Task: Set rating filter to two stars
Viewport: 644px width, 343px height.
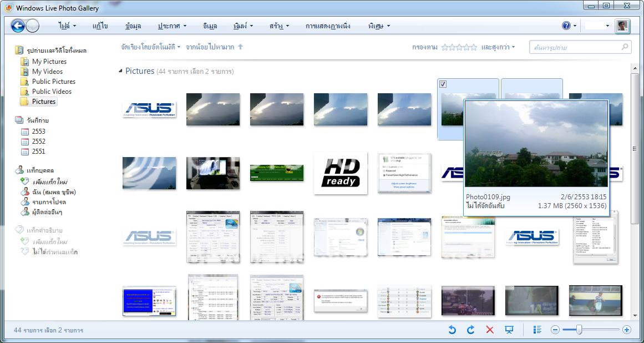Action: (x=452, y=47)
